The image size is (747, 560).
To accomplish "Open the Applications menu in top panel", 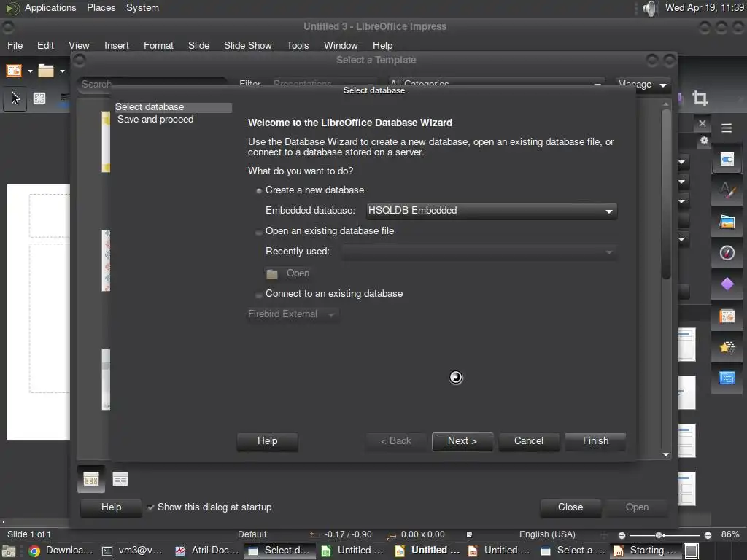I will tap(50, 7).
